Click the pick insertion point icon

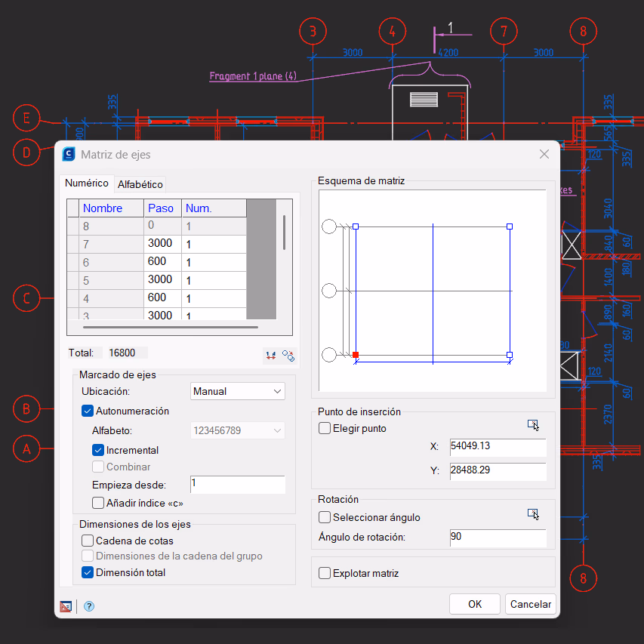533,425
